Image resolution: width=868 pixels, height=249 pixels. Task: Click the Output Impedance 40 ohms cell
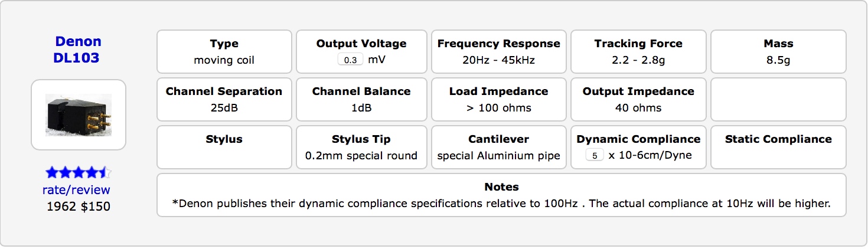point(638,100)
